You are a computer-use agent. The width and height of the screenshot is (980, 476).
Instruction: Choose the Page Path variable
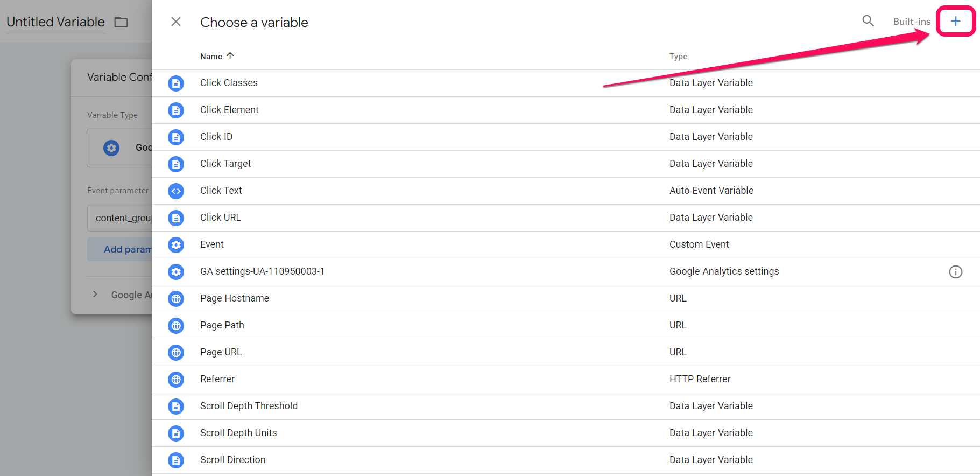coord(222,325)
